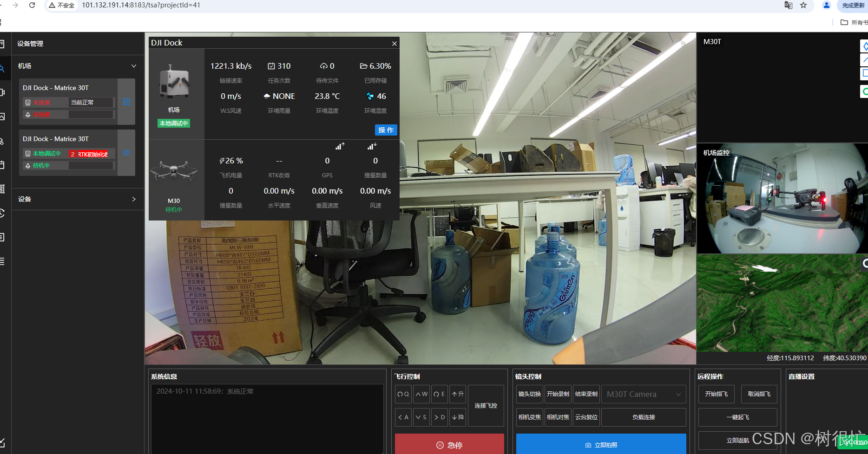This screenshot has width=868, height=454.
Task: Click 开始指飞 start fly-to button
Action: pos(717,394)
